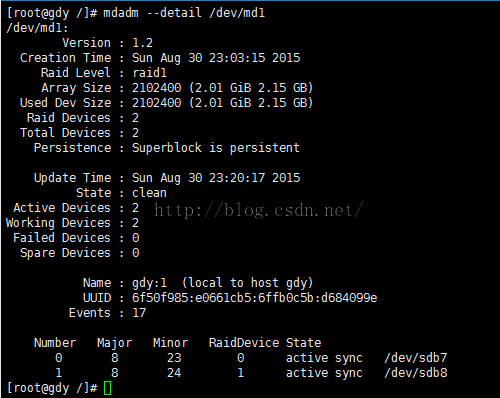Click the Minor value 24
500x398 pixels.
(x=174, y=373)
